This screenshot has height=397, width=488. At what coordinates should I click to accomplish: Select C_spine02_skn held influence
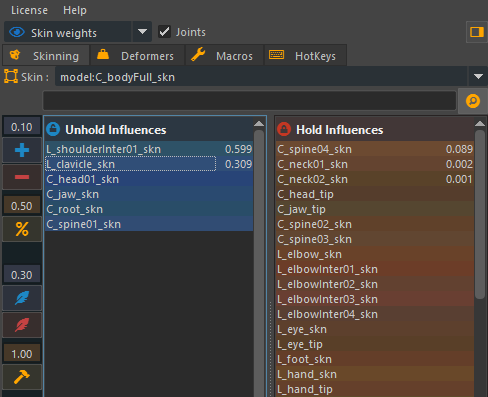pos(375,224)
